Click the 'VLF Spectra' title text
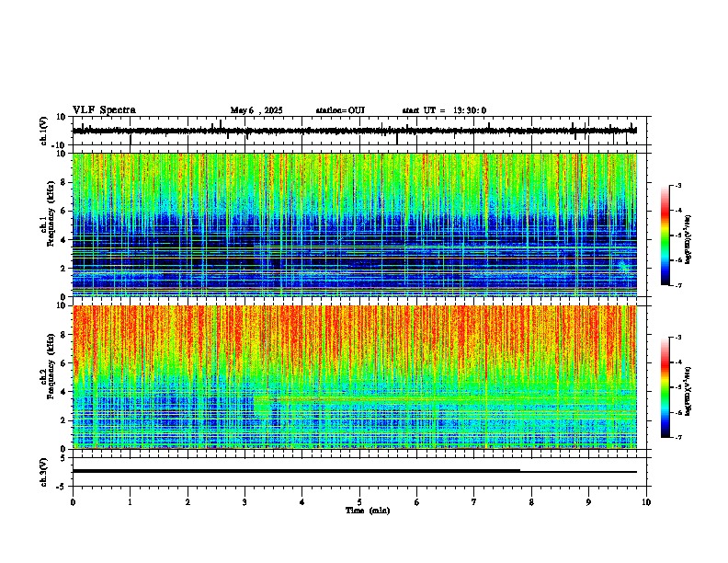 pyautogui.click(x=104, y=110)
